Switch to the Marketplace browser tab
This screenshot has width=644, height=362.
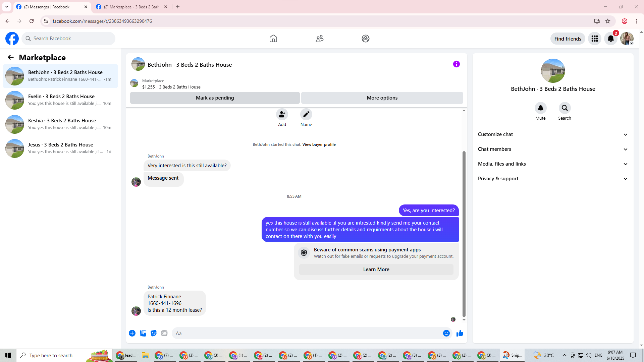point(131,7)
